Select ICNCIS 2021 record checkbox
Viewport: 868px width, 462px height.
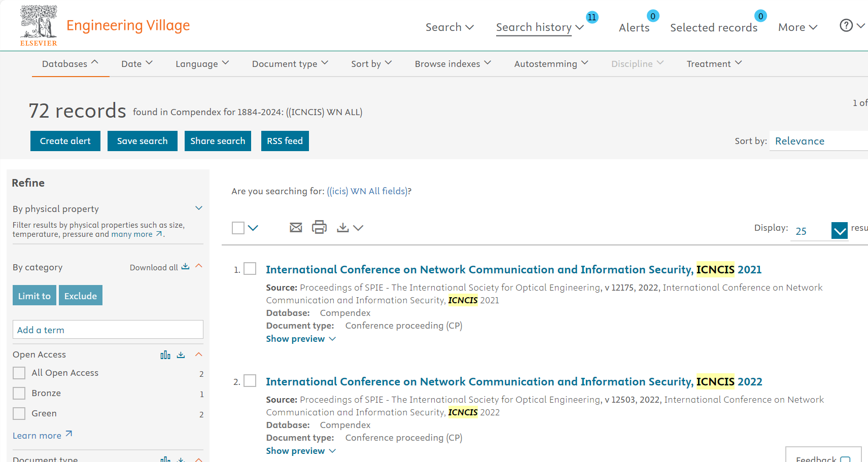(x=250, y=269)
